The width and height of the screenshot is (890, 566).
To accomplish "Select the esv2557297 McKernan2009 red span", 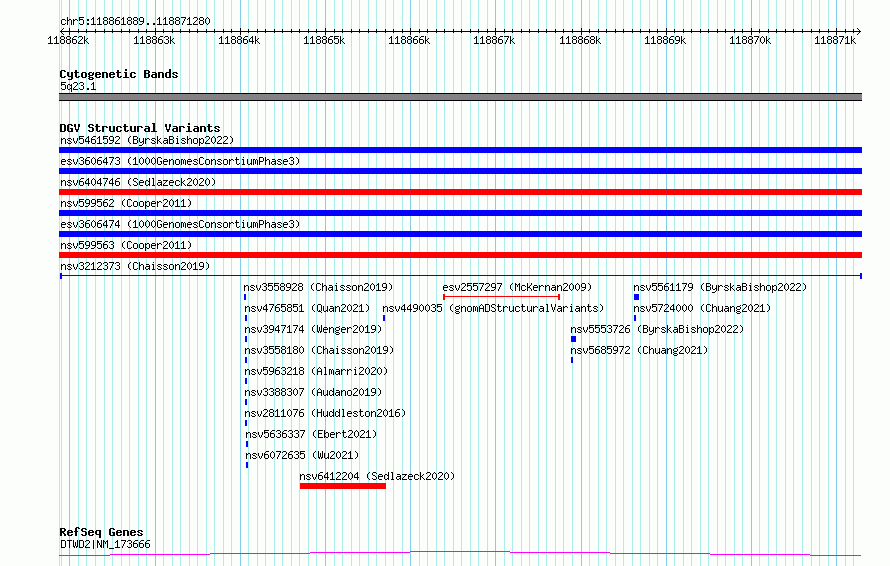I will pyautogui.click(x=502, y=297).
